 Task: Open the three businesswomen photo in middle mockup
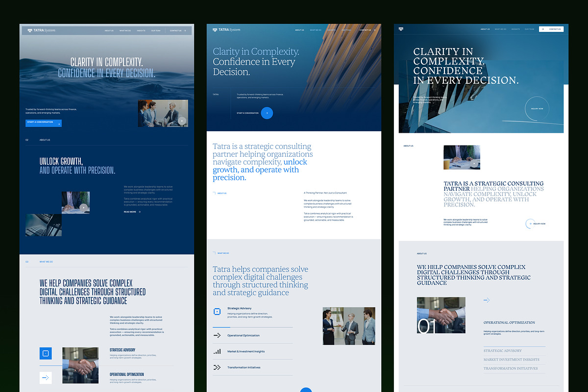point(349,326)
